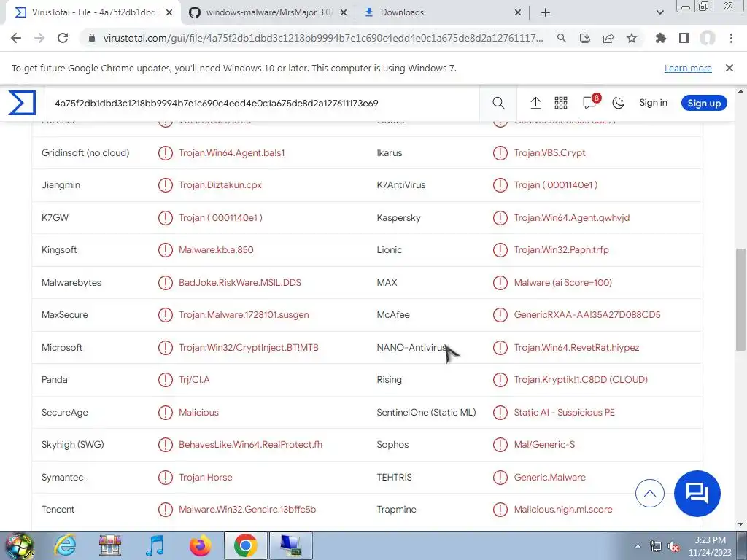This screenshot has width=747, height=560.
Task: Click the Malwarebytes vendor name
Action: [71, 282]
